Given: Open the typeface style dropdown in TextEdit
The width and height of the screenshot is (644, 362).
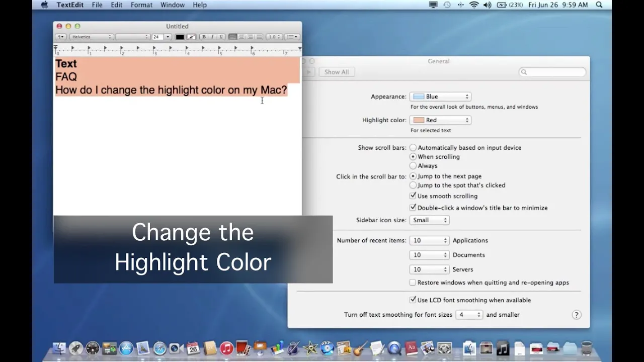Looking at the screenshot, I should [133, 37].
